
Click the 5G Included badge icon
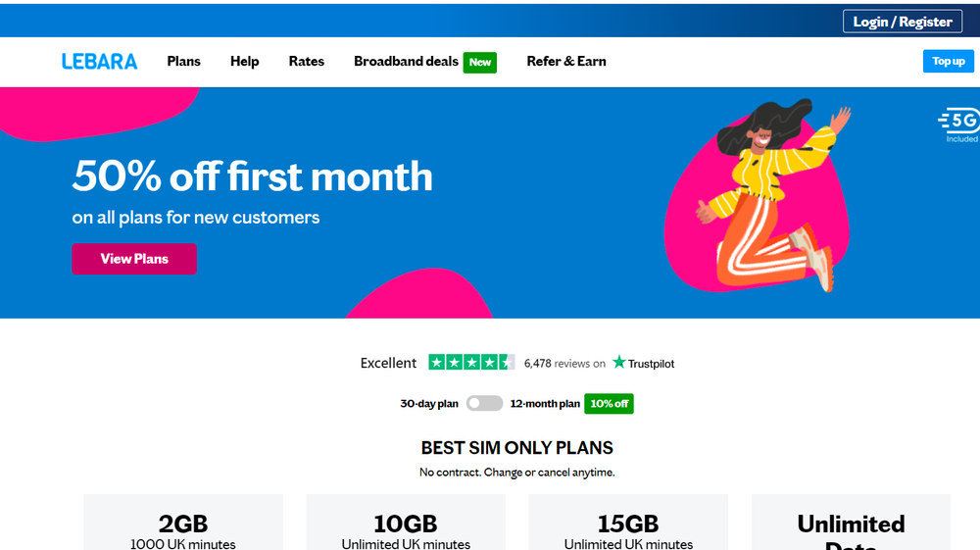(959, 125)
